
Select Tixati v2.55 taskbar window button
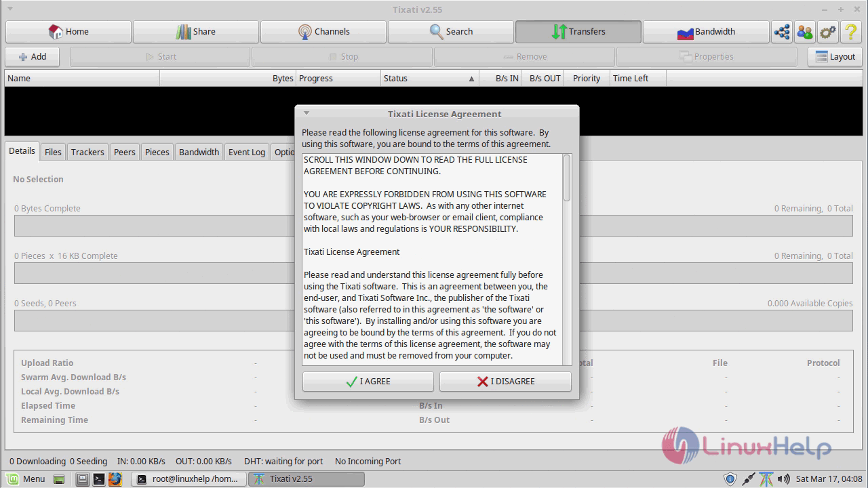point(307,479)
